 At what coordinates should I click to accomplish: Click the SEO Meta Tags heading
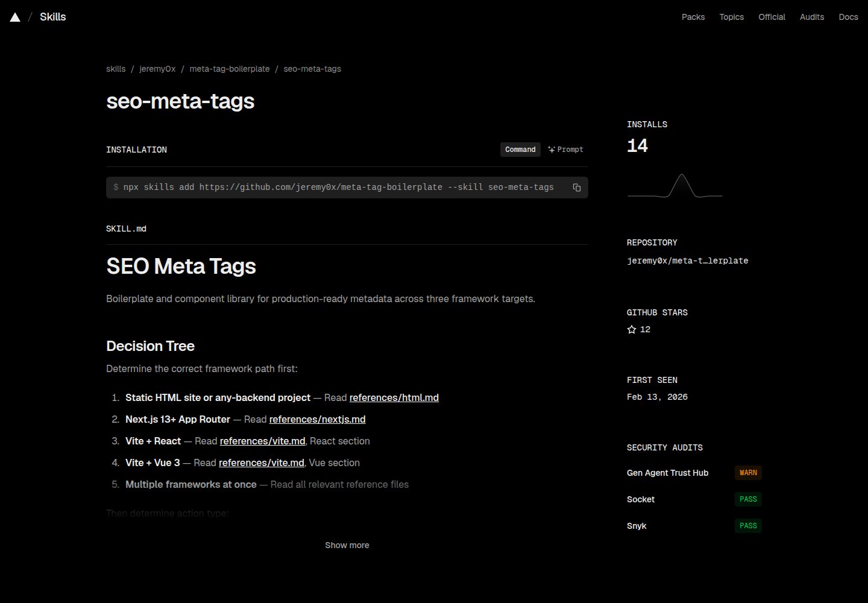pyautogui.click(x=181, y=267)
